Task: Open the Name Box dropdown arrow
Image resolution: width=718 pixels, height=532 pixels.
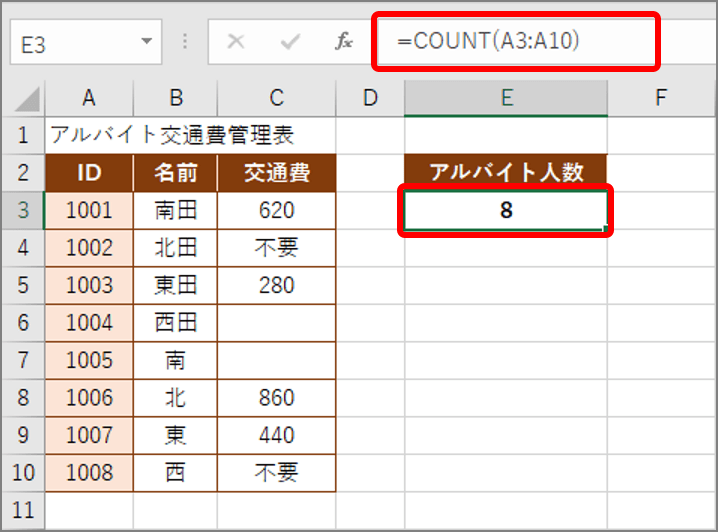Action: pyautogui.click(x=147, y=42)
